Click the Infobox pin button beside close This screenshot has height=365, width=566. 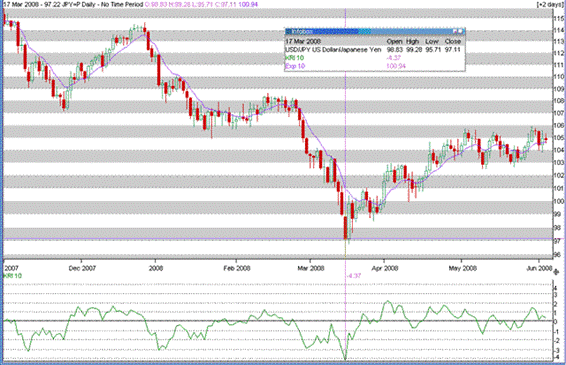pos(455,32)
